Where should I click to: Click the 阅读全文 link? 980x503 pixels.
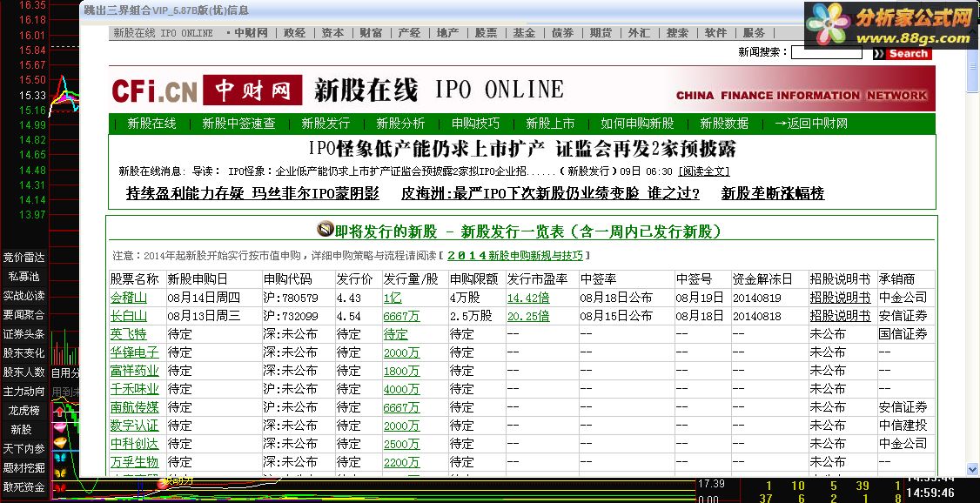pos(704,171)
